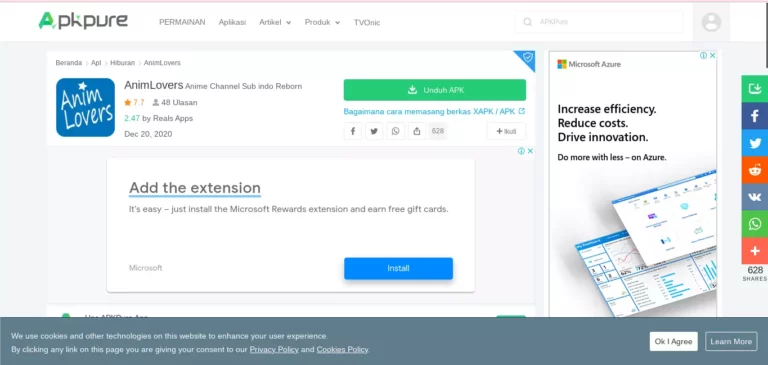
Task: Click the search magnifier icon
Action: tap(528, 22)
